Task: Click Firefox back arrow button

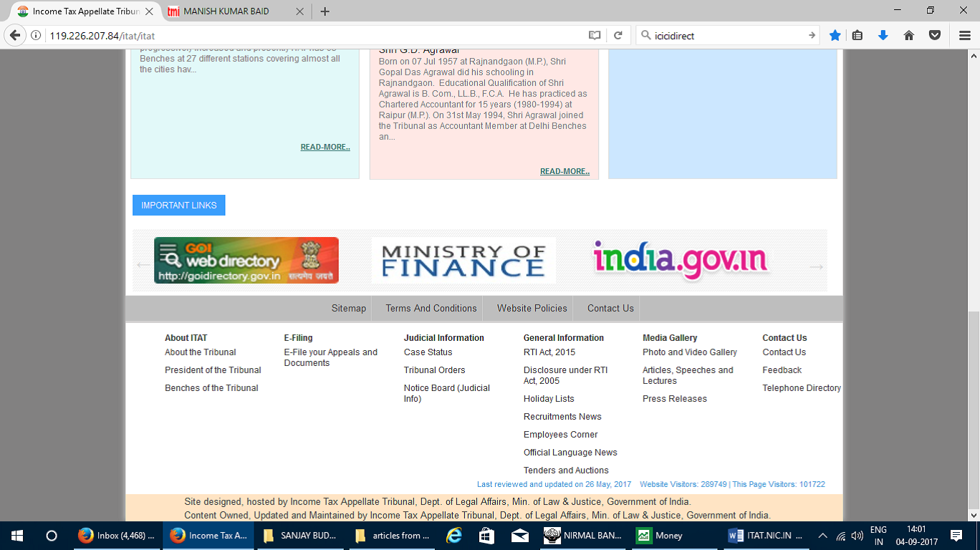Action: pos(15,35)
